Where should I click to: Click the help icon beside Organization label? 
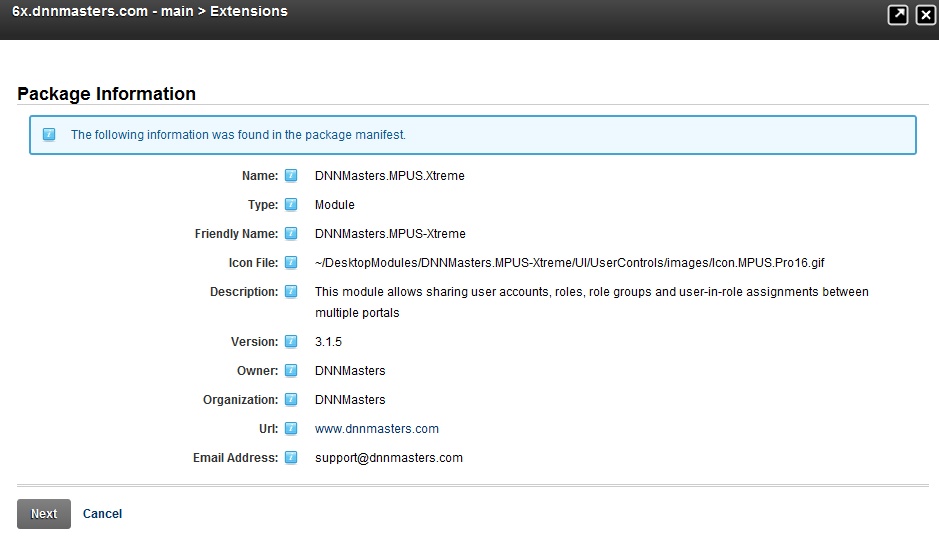291,399
